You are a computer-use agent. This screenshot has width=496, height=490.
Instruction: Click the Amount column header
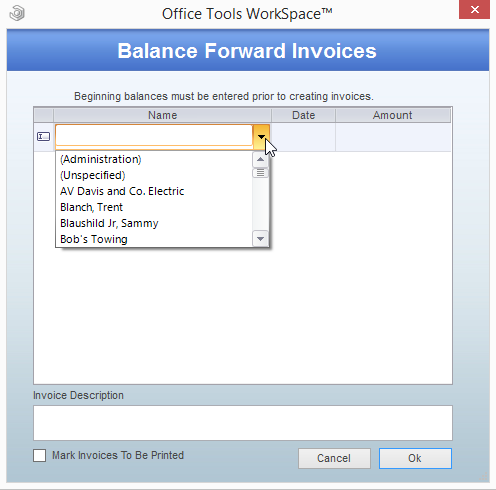393,115
